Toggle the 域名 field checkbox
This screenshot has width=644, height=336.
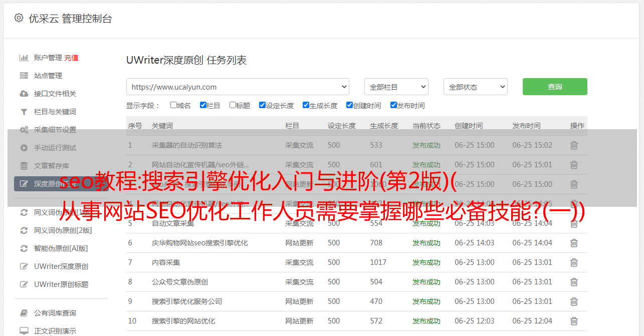click(x=173, y=105)
